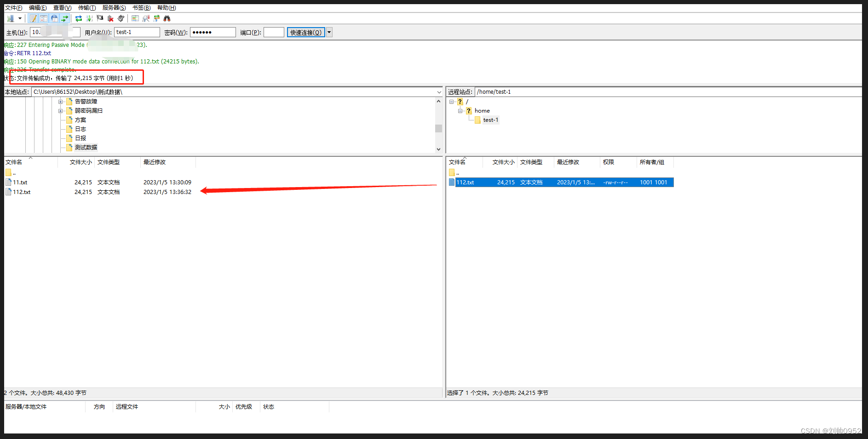Sort remote files by 权限 column
The image size is (868, 439).
point(618,162)
